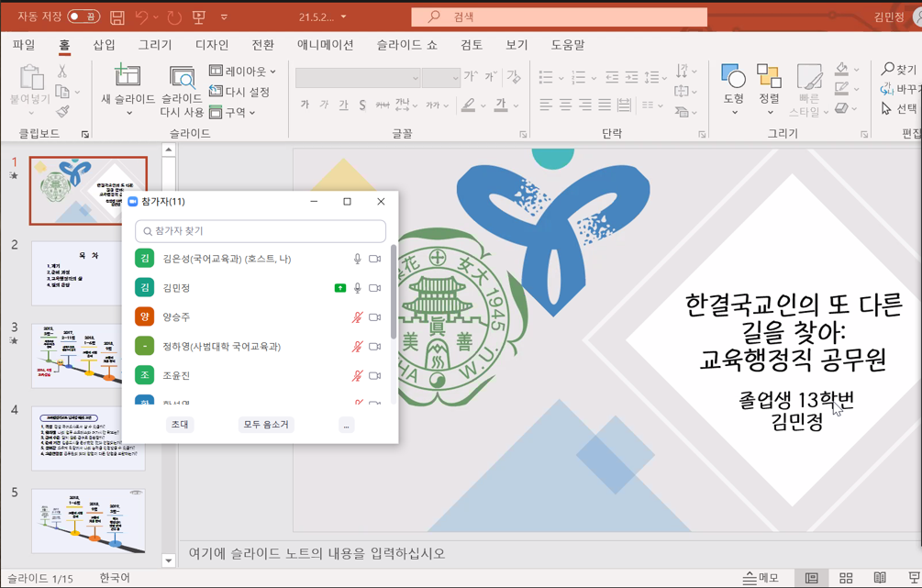Viewport: 922px width, 588px height.
Task: Open the font size combo box
Action: [441, 78]
